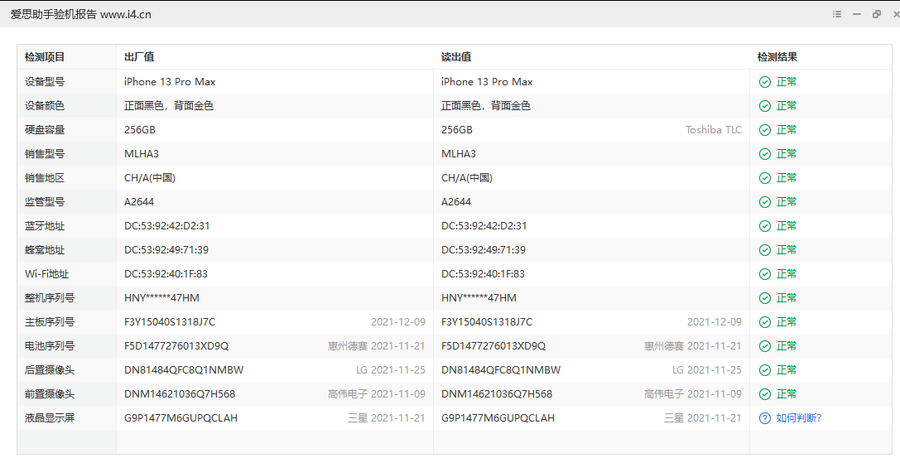This screenshot has width=900, height=458.
Task: Minimize the 爱思助手验机报告 window
Action: [857, 14]
